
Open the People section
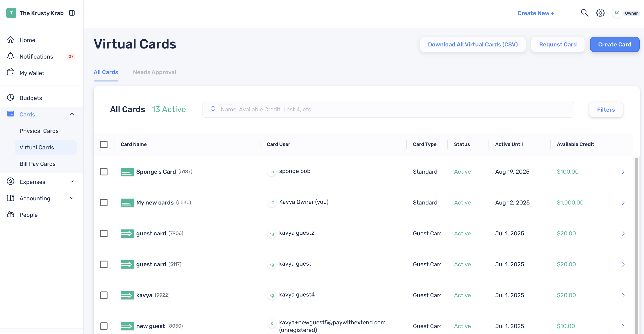(x=28, y=215)
